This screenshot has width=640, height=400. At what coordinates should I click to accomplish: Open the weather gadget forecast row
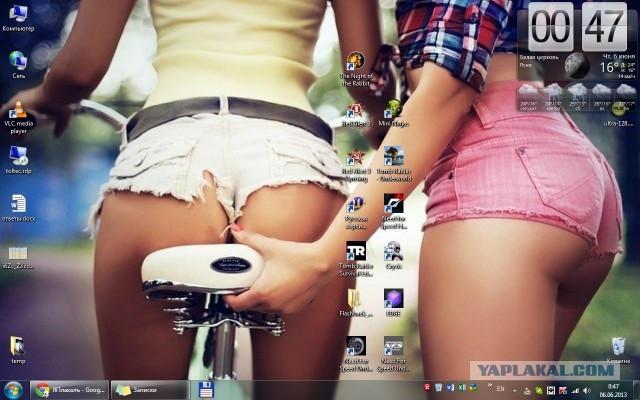click(577, 97)
